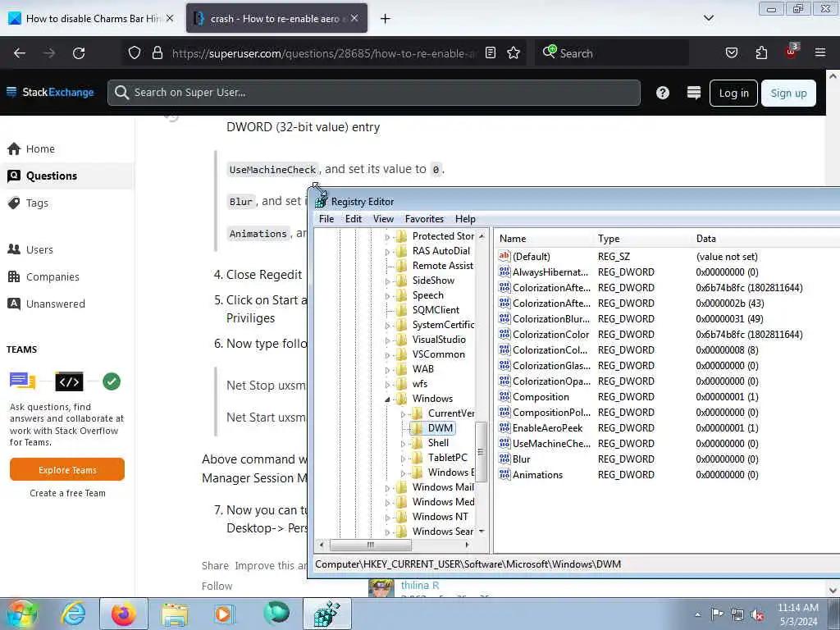Screen dimensions: 840x630
Task: Expand the Speech registry key
Action: [x=387, y=295]
